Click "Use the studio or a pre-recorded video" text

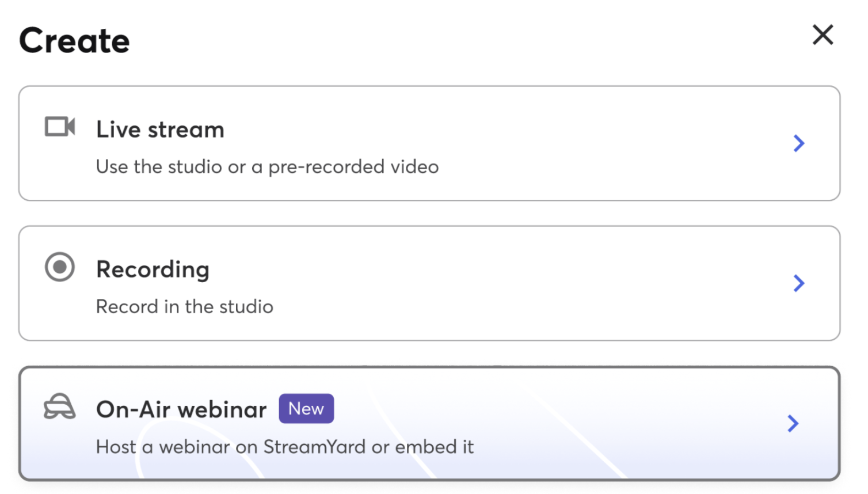[x=267, y=167]
